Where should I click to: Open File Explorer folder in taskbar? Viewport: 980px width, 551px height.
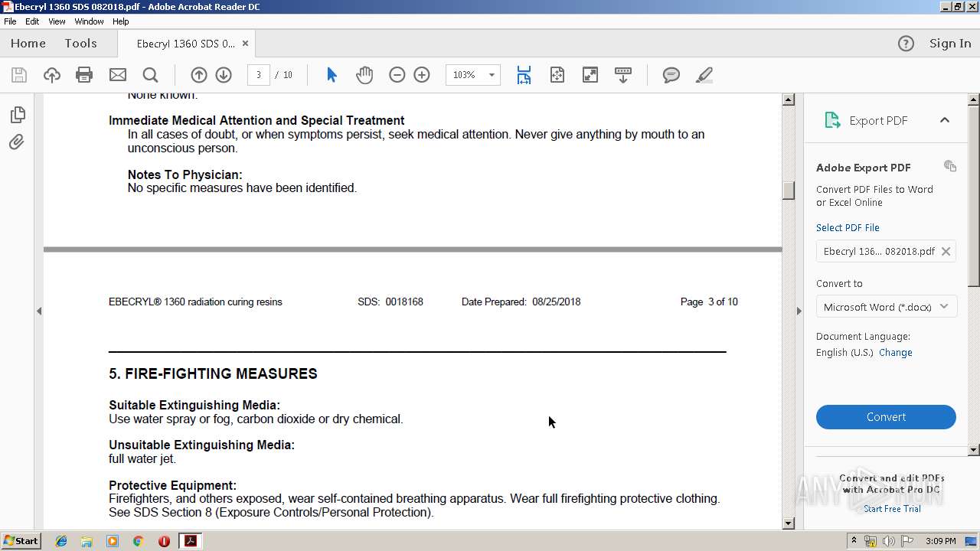87,541
